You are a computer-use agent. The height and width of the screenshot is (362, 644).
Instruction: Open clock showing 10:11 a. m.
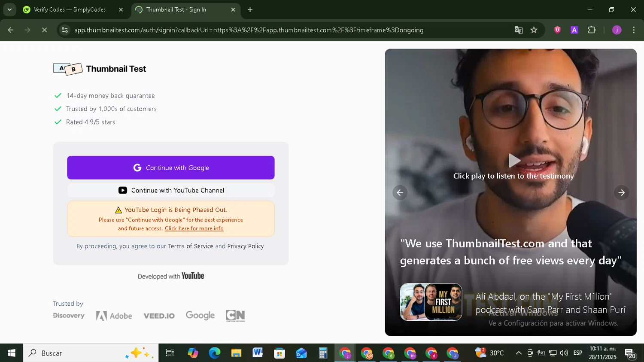603,353
